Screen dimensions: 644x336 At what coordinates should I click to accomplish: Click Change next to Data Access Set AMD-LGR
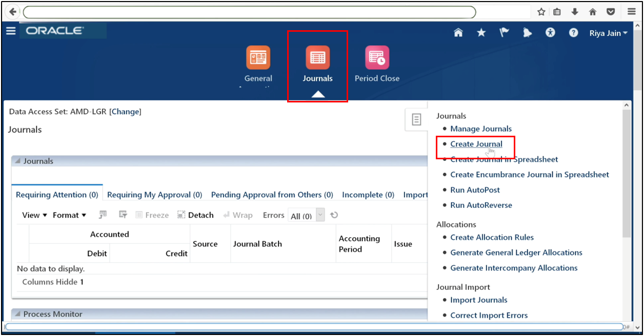125,111
